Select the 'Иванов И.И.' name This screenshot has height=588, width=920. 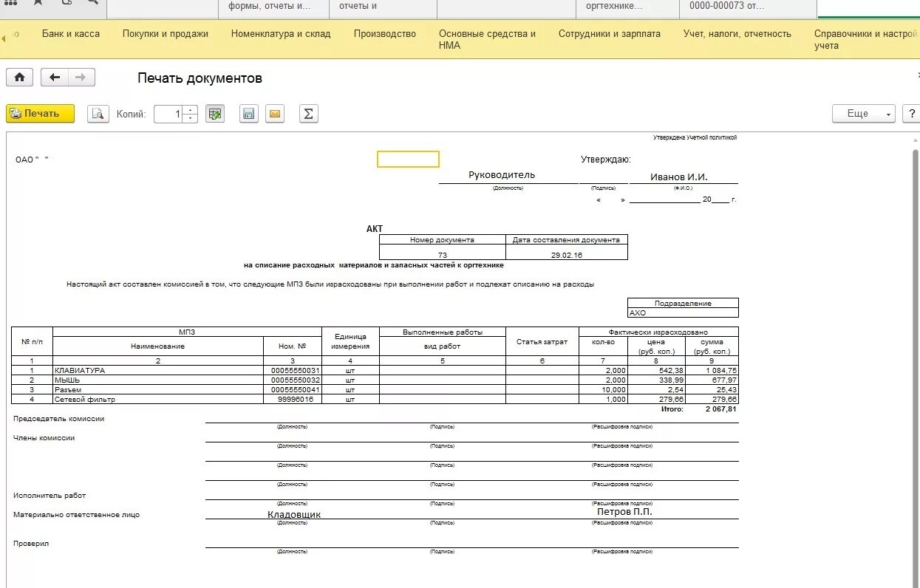click(x=679, y=177)
